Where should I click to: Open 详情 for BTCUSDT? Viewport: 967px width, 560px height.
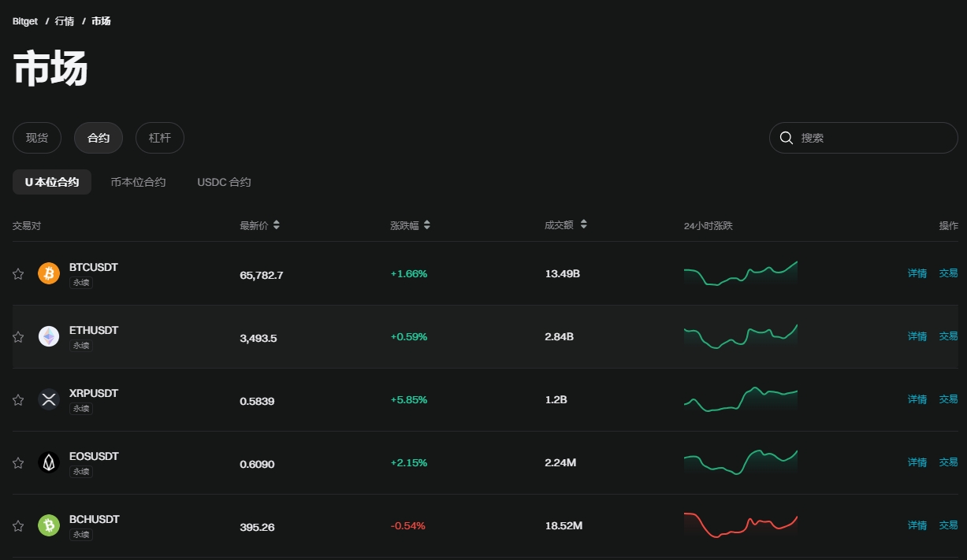tap(917, 273)
